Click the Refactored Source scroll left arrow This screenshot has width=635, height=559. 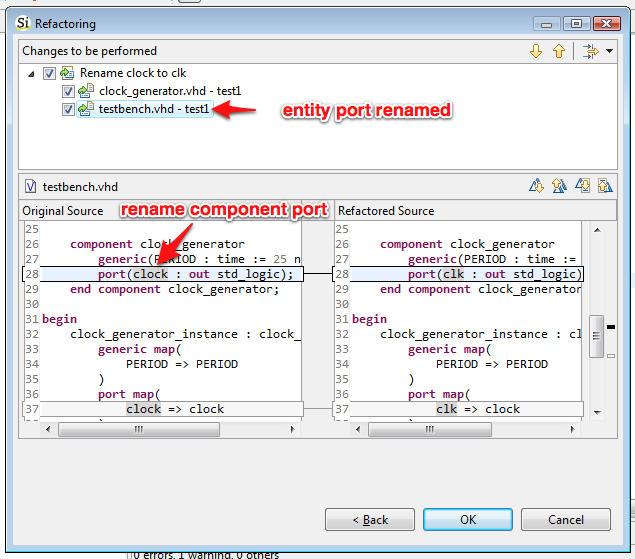click(x=358, y=429)
